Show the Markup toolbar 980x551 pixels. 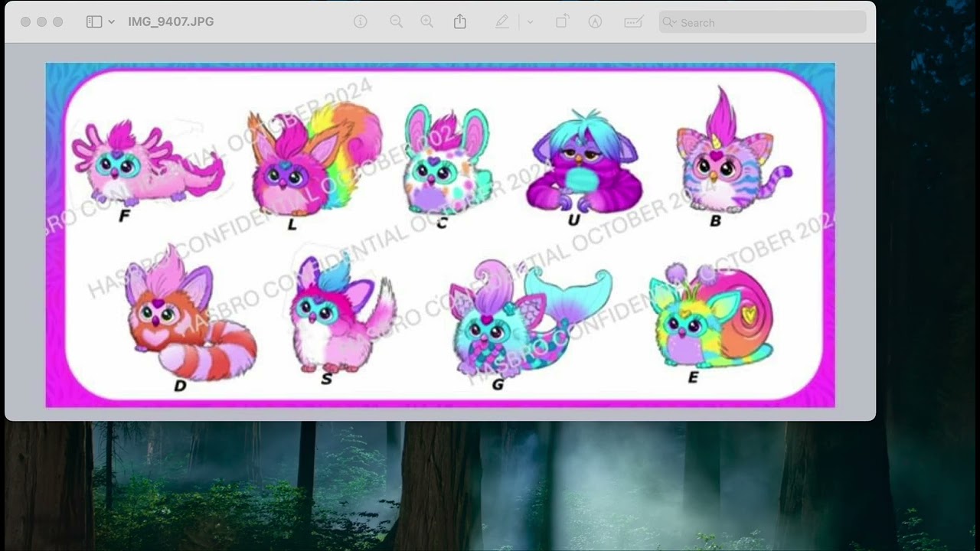595,22
